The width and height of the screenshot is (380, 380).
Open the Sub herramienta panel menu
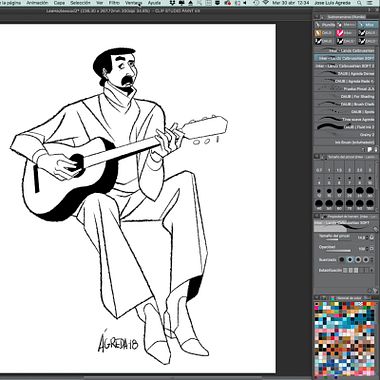[317, 17]
